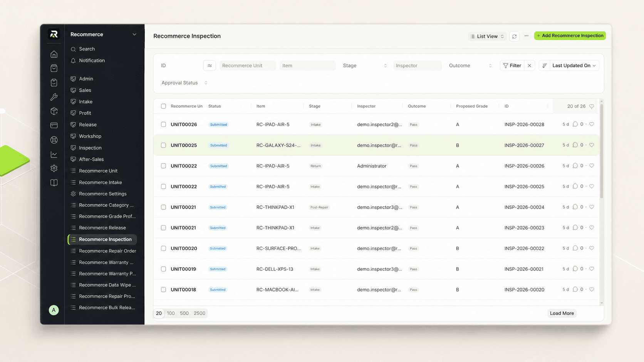Image resolution: width=644 pixels, height=362 pixels.
Task: Open the List View switcher dropdown
Action: tap(487, 36)
